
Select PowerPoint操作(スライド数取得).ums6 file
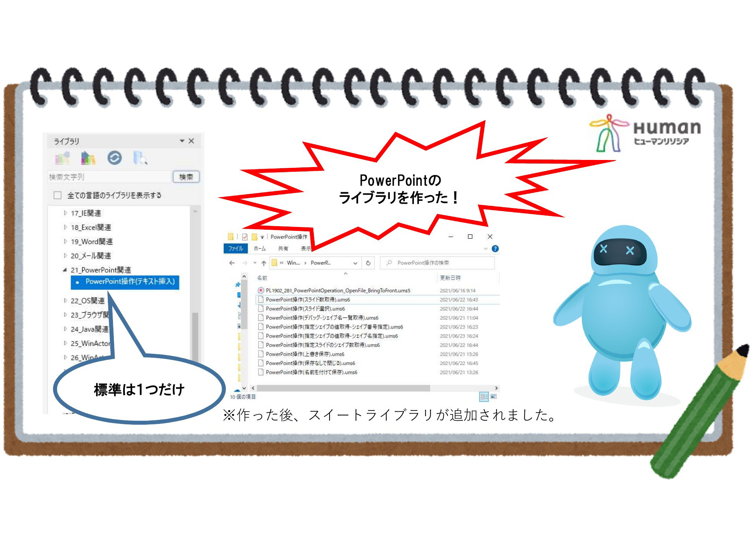(308, 300)
